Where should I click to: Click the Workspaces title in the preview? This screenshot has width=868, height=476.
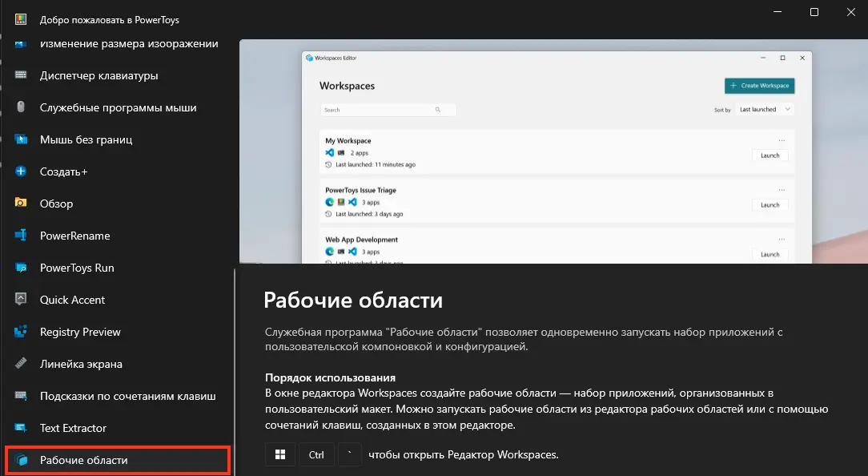pos(347,86)
